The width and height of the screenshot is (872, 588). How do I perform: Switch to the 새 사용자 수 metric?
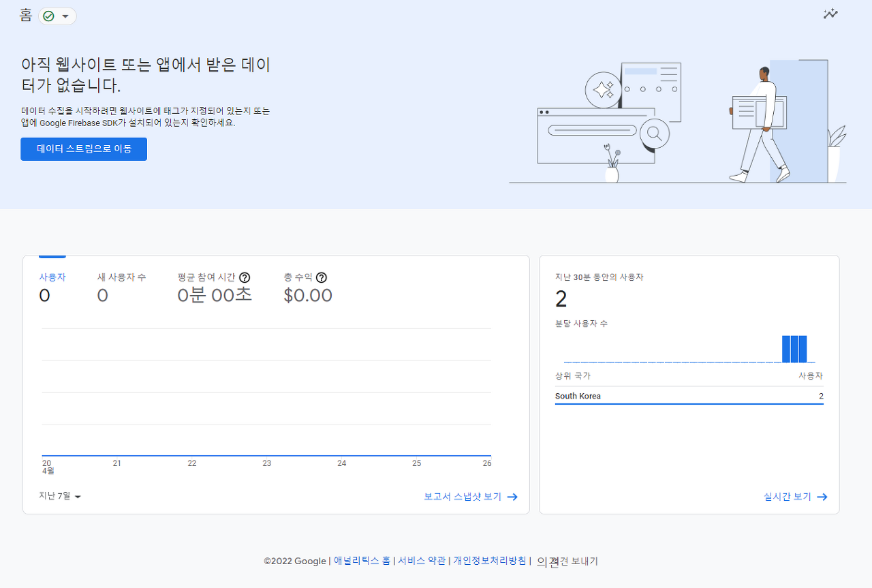pos(122,277)
